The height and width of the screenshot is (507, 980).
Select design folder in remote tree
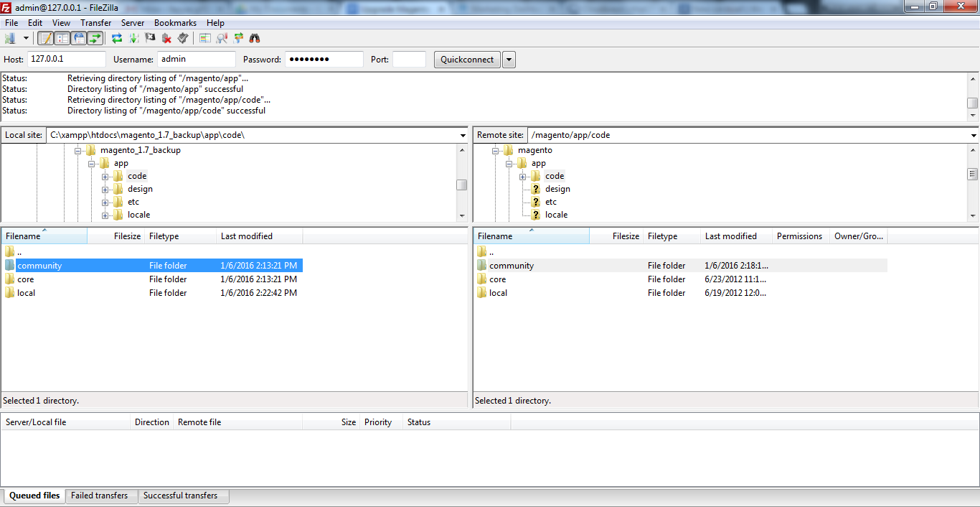557,189
